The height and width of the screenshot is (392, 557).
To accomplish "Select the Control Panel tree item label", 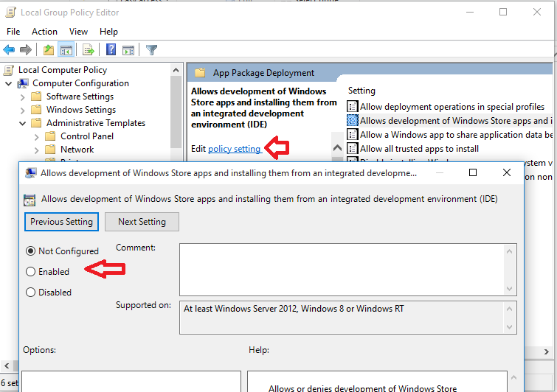I will click(87, 136).
